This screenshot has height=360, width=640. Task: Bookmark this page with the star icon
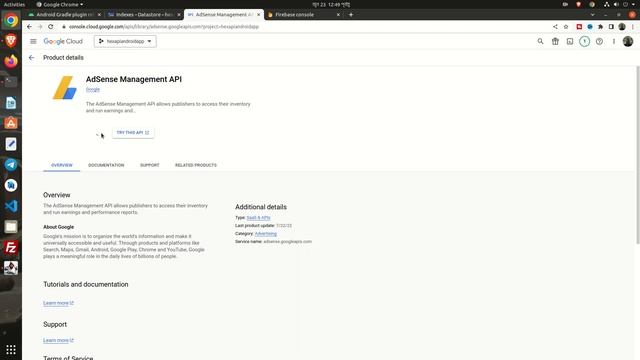click(x=566, y=27)
